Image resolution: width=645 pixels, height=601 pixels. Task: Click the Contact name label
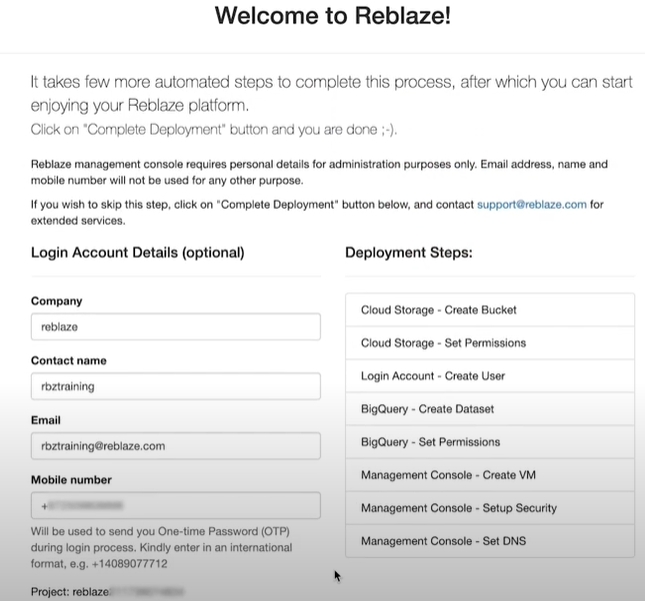[x=68, y=360]
